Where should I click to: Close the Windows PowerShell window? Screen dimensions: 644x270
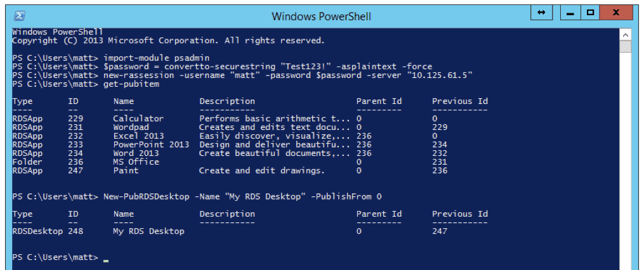click(x=615, y=13)
